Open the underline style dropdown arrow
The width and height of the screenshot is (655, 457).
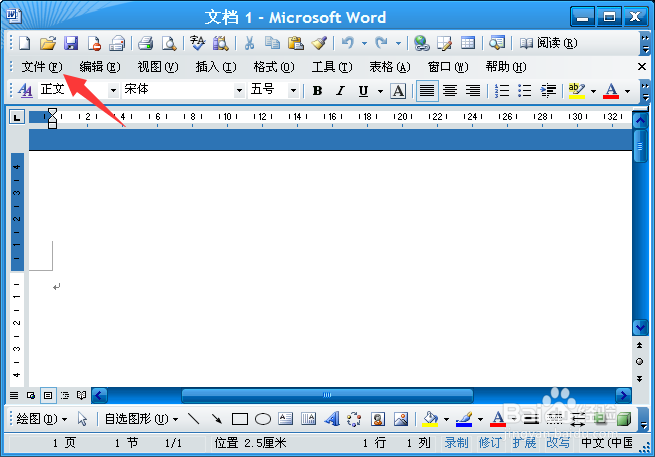pyautogui.click(x=380, y=91)
